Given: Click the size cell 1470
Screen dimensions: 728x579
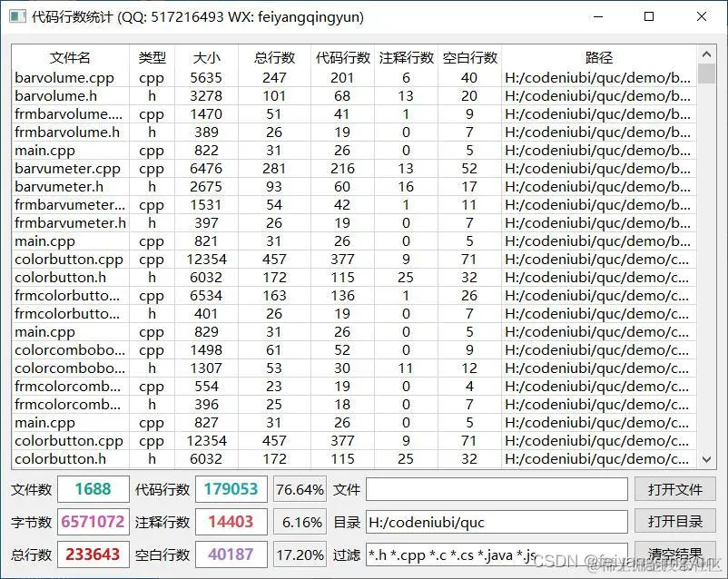Looking at the screenshot, I should coord(206,113).
